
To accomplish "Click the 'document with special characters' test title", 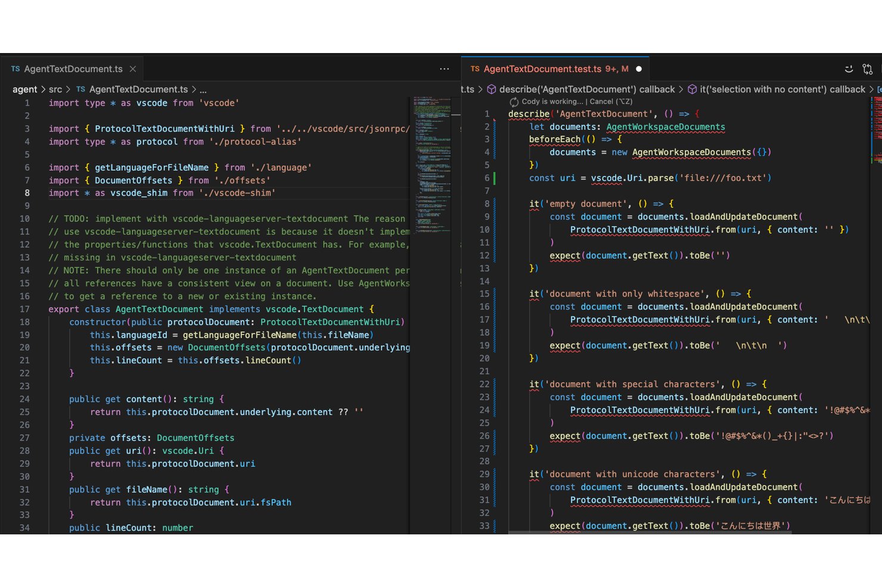I will coord(632,384).
